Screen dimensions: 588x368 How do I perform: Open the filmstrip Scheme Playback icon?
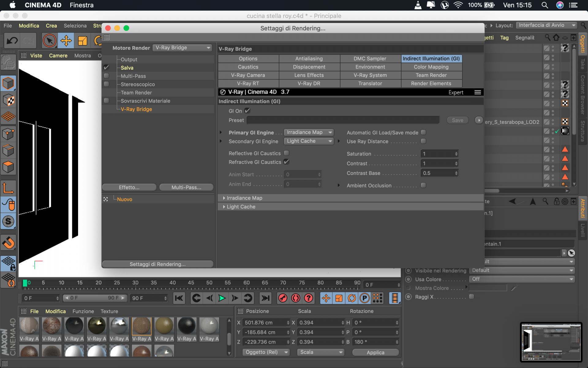(x=395, y=298)
